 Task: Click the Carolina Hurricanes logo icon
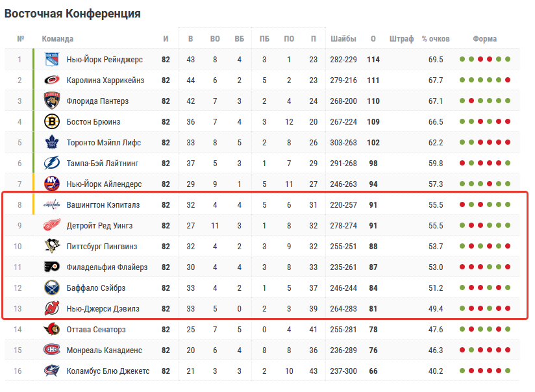coord(52,80)
